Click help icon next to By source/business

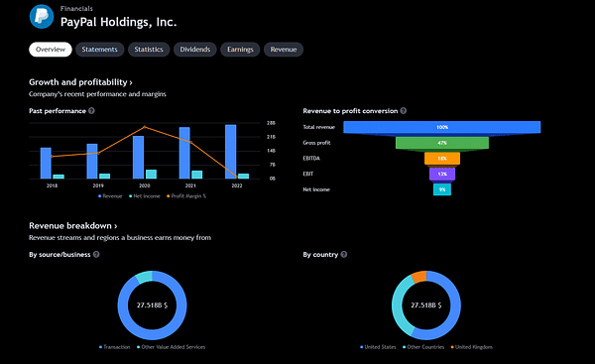pyautogui.click(x=96, y=254)
